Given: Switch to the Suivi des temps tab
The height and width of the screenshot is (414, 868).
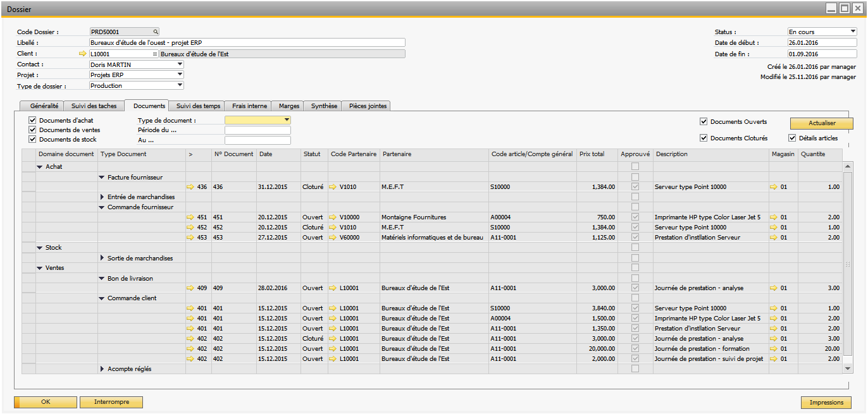Looking at the screenshot, I should point(198,106).
